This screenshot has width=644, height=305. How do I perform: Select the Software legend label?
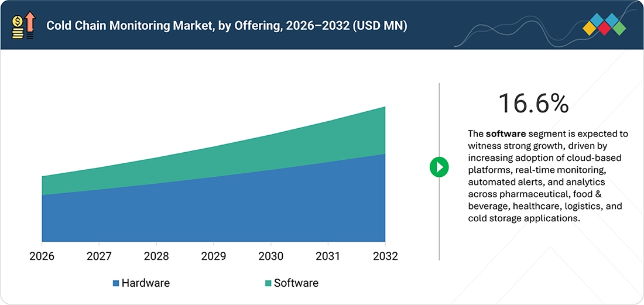pos(296,283)
